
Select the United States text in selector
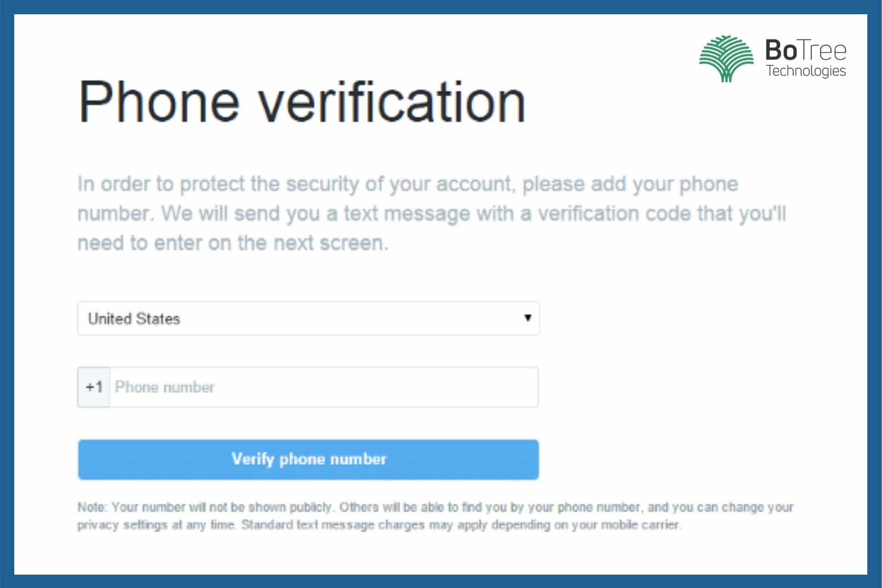pos(134,319)
